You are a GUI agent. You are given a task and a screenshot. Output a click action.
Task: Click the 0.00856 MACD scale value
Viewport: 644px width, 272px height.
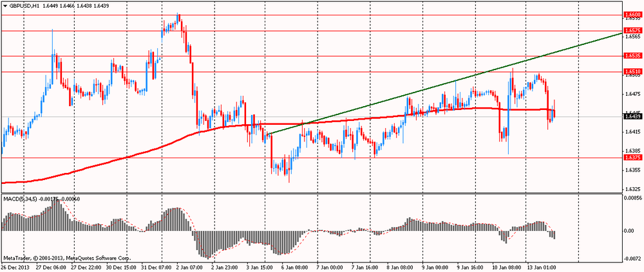632,198
